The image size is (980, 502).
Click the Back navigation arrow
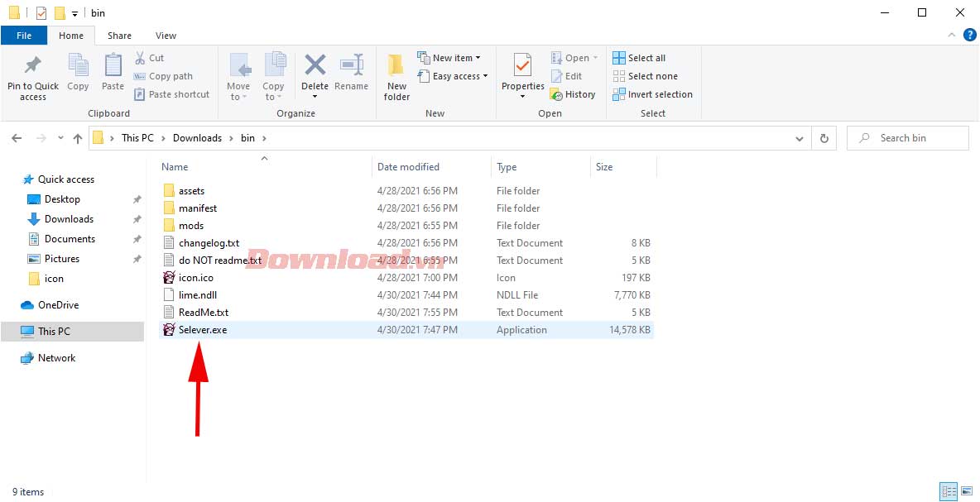pyautogui.click(x=17, y=139)
